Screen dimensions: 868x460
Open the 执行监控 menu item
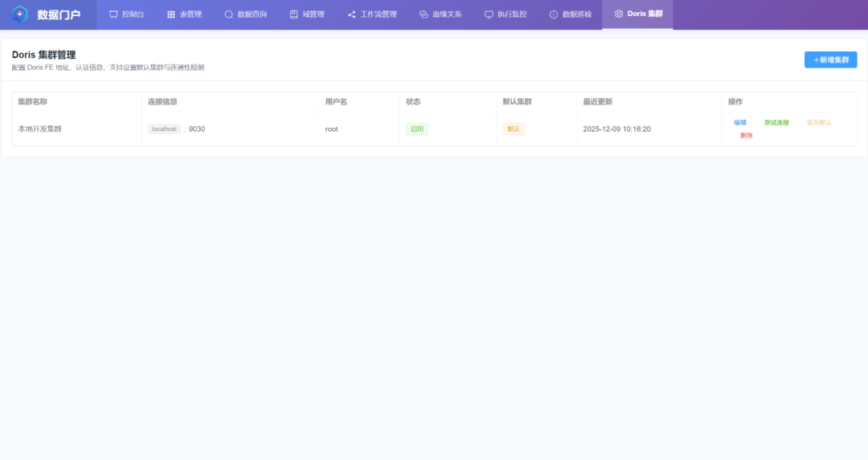click(506, 14)
